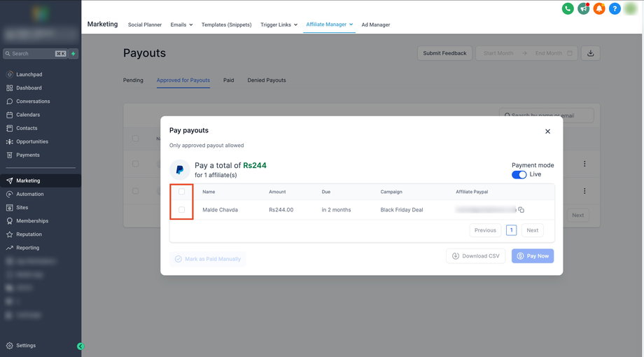This screenshot has height=357, width=644.
Task: Open the announcements megaphone icon
Action: tap(583, 9)
